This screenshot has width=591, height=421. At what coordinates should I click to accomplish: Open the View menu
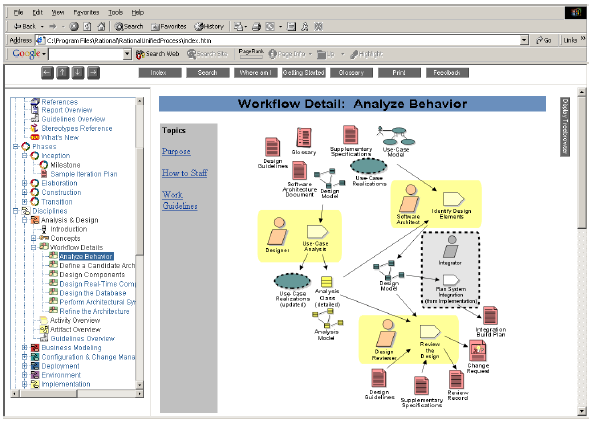58,12
